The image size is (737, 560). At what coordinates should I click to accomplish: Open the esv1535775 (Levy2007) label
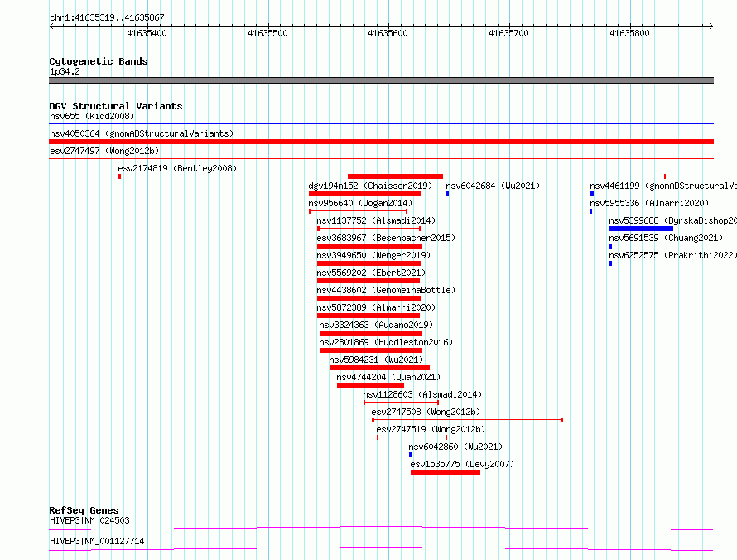[x=462, y=464]
